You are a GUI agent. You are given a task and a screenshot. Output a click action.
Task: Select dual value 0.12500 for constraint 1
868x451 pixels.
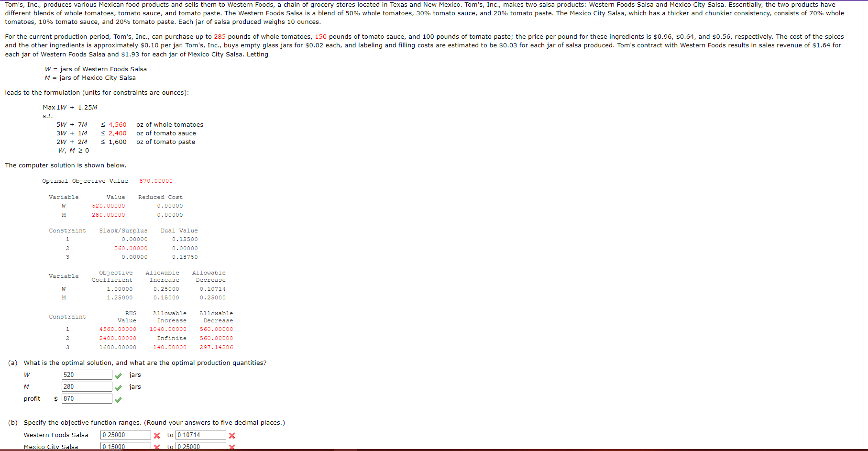[185, 240]
